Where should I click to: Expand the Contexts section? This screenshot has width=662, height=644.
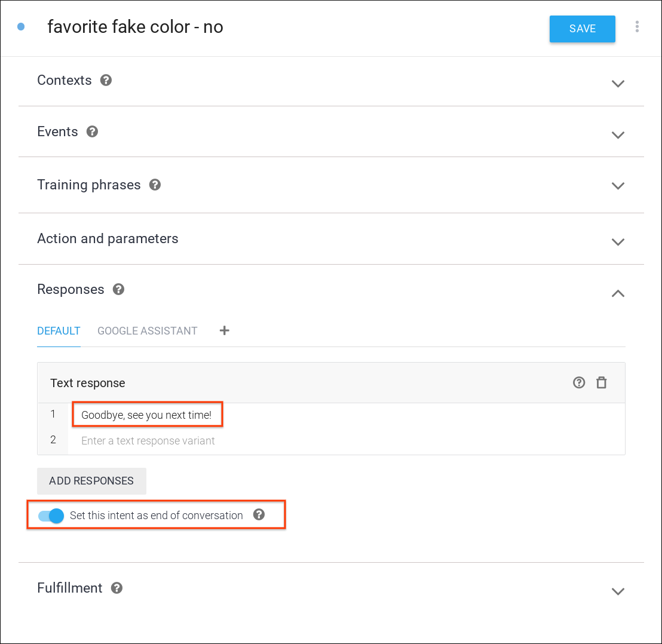pyautogui.click(x=618, y=83)
